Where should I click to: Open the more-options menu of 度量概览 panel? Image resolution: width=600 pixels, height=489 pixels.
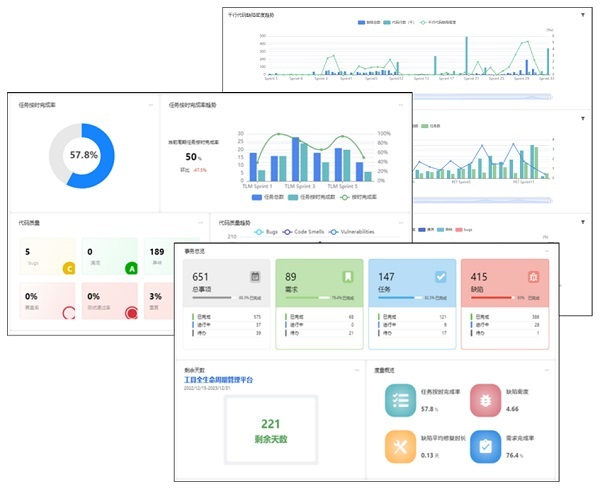point(547,370)
